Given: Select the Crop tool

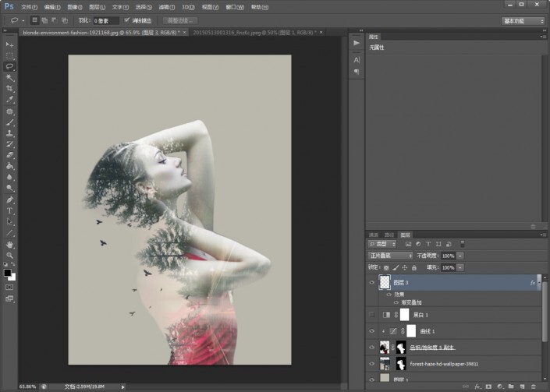Looking at the screenshot, I should pos(10,89).
